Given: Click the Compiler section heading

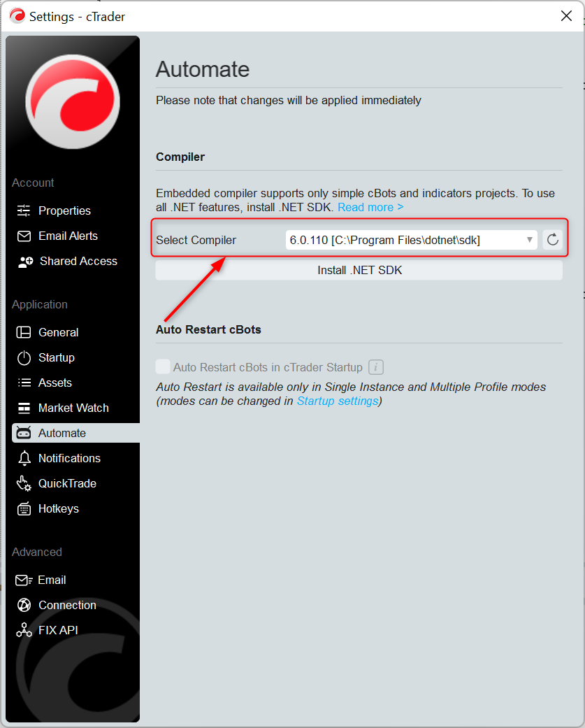Looking at the screenshot, I should (x=180, y=157).
